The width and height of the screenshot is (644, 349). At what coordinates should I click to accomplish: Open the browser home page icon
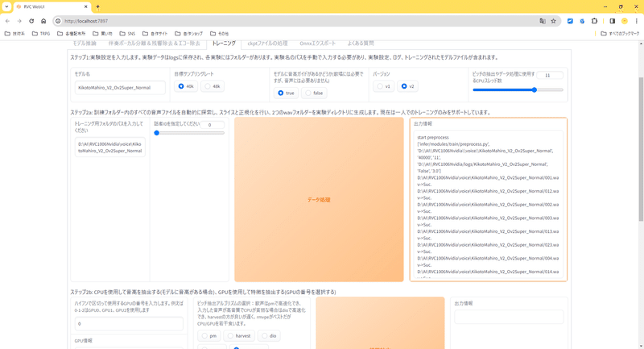(43, 21)
